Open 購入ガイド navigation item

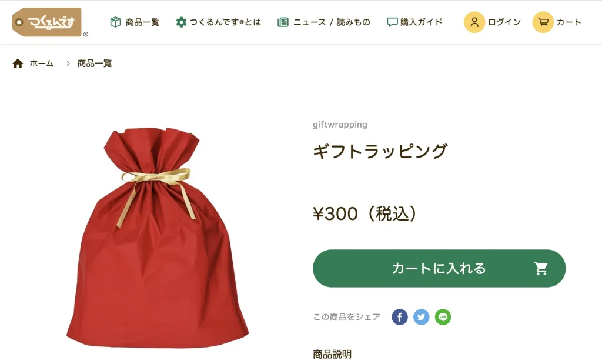(421, 22)
